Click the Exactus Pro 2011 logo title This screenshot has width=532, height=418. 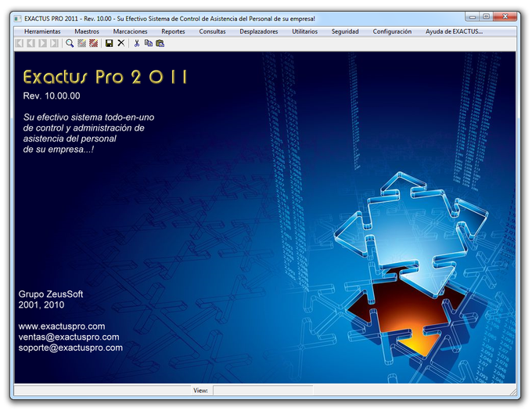pyautogui.click(x=105, y=77)
